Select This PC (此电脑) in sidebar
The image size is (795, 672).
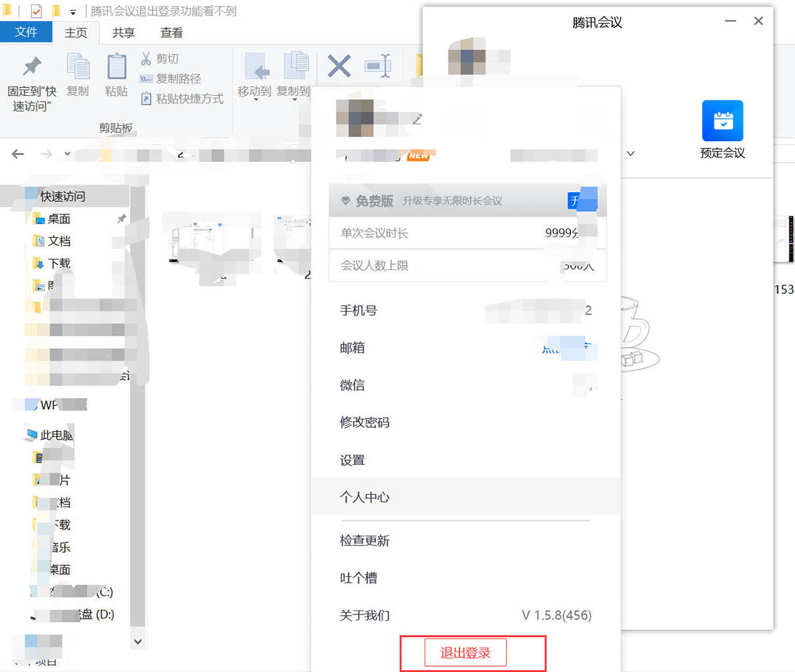click(49, 435)
